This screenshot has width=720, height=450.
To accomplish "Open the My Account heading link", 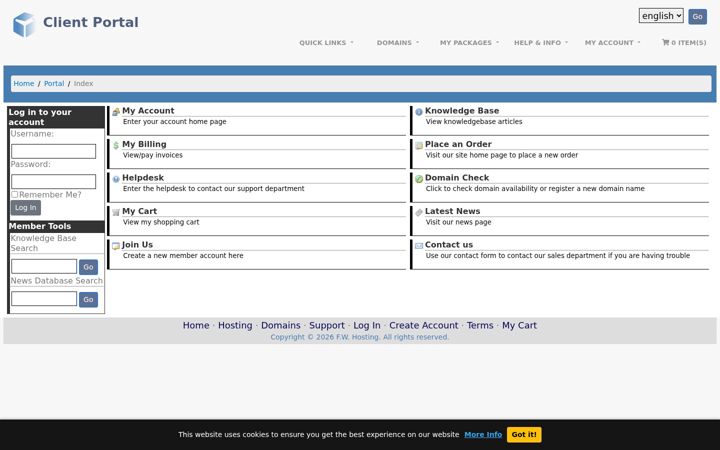I will (148, 111).
